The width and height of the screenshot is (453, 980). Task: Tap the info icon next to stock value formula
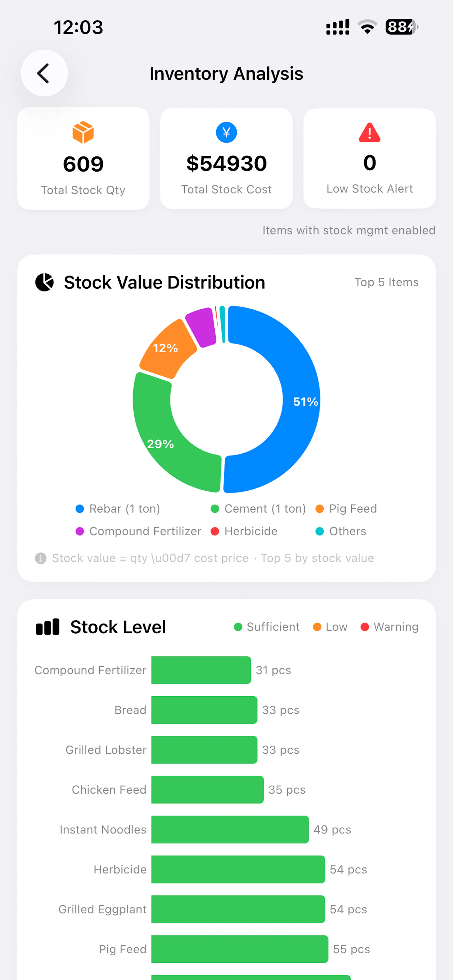pos(41,558)
